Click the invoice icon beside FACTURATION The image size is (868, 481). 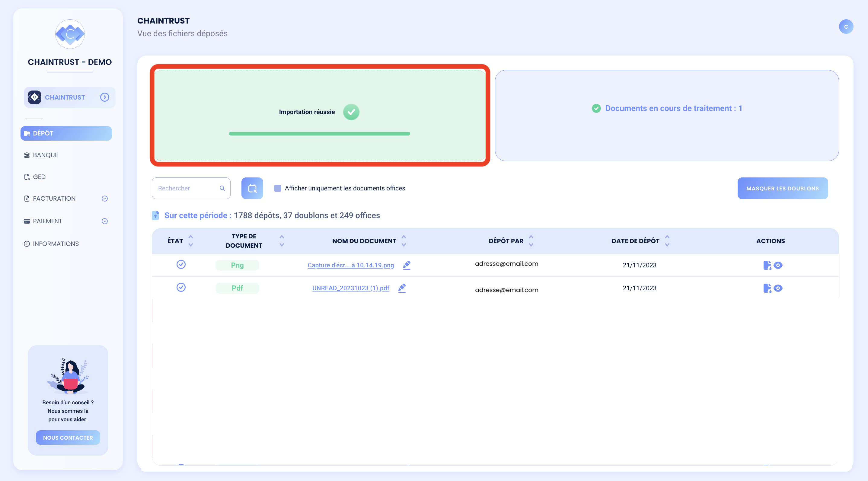click(27, 198)
